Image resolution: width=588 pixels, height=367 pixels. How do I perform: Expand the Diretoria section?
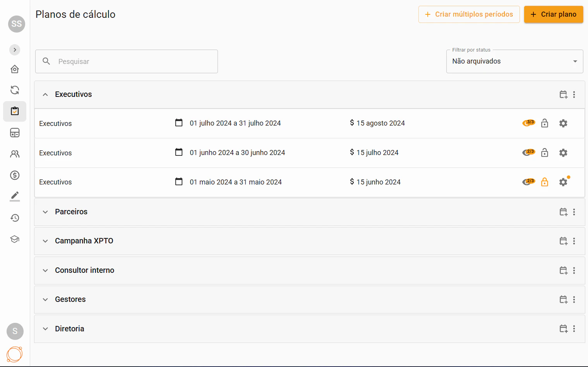45,329
